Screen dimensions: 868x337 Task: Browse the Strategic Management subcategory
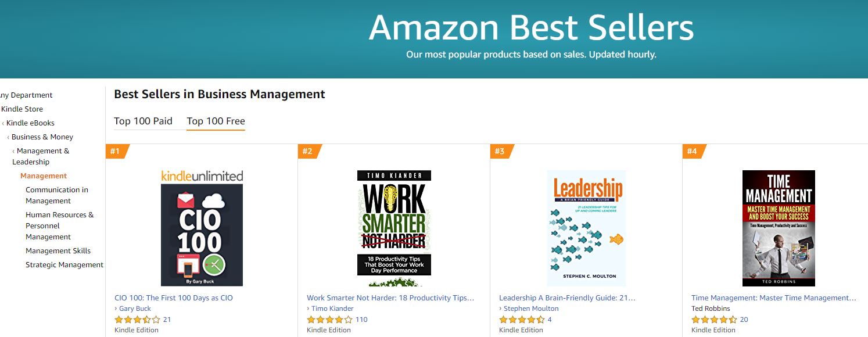64,265
